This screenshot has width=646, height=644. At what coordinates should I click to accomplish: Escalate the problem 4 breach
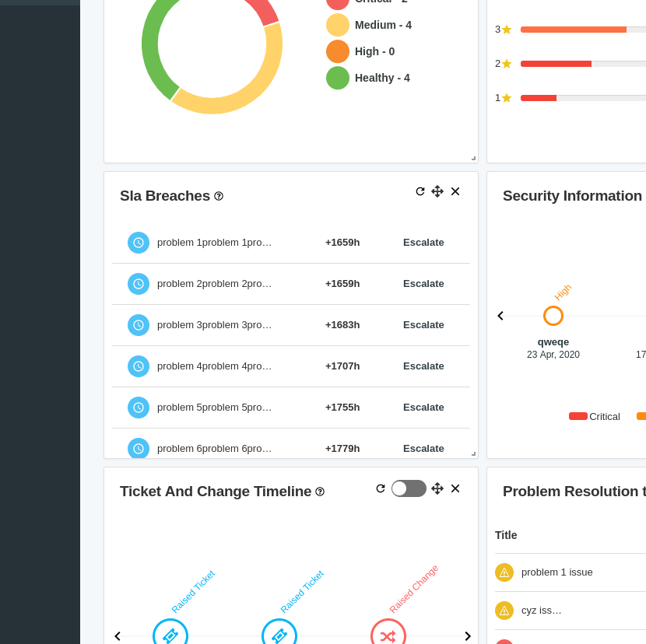tap(423, 366)
